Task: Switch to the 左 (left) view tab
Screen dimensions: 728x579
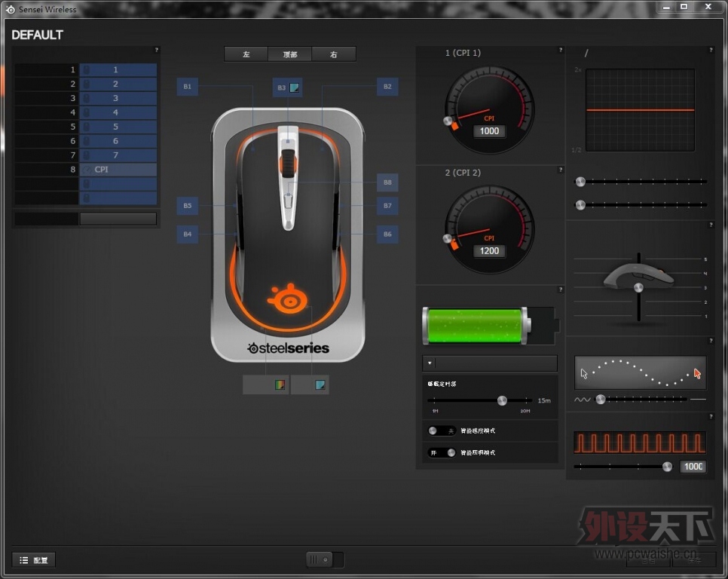Action: pos(246,54)
